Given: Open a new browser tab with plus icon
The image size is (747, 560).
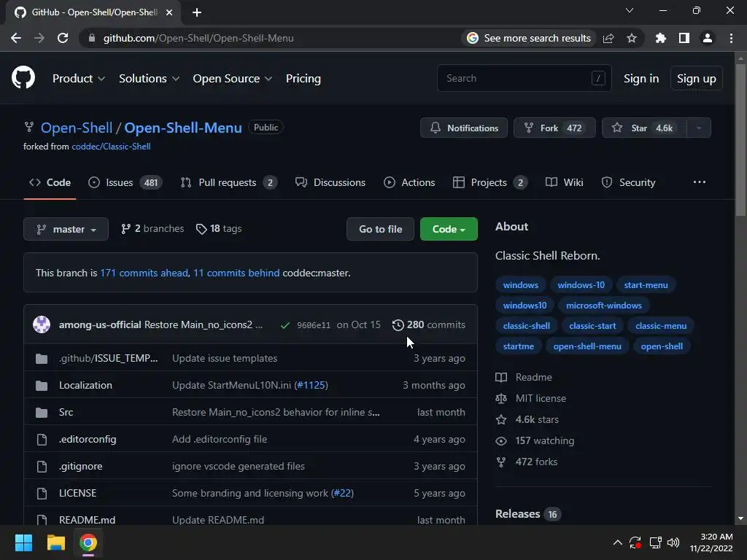Looking at the screenshot, I should 197,12.
